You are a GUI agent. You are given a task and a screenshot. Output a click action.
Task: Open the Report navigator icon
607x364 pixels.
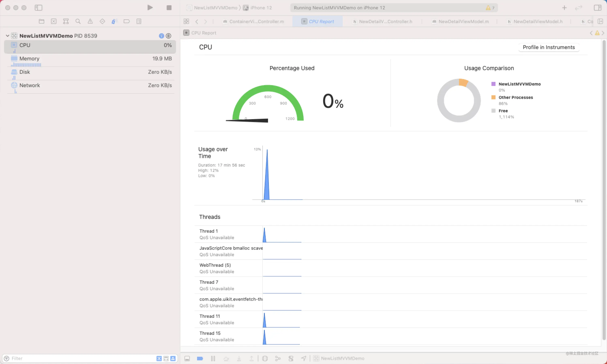pyautogui.click(x=139, y=21)
